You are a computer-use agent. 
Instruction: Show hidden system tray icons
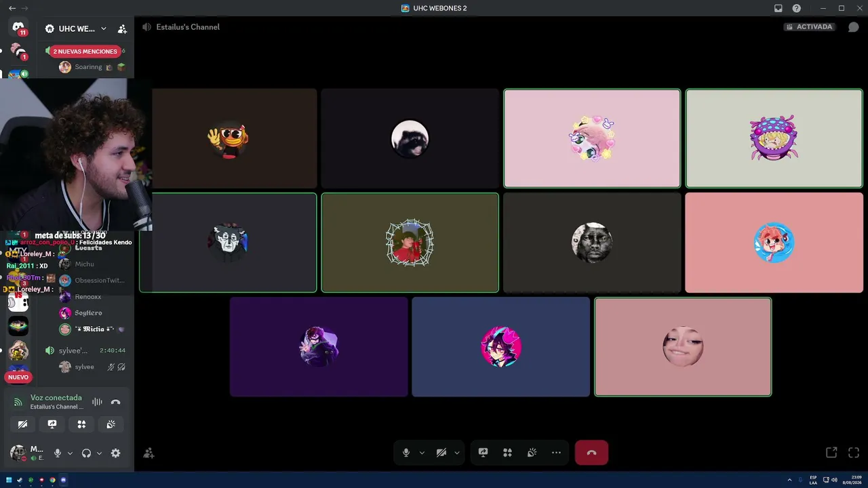[x=789, y=480]
